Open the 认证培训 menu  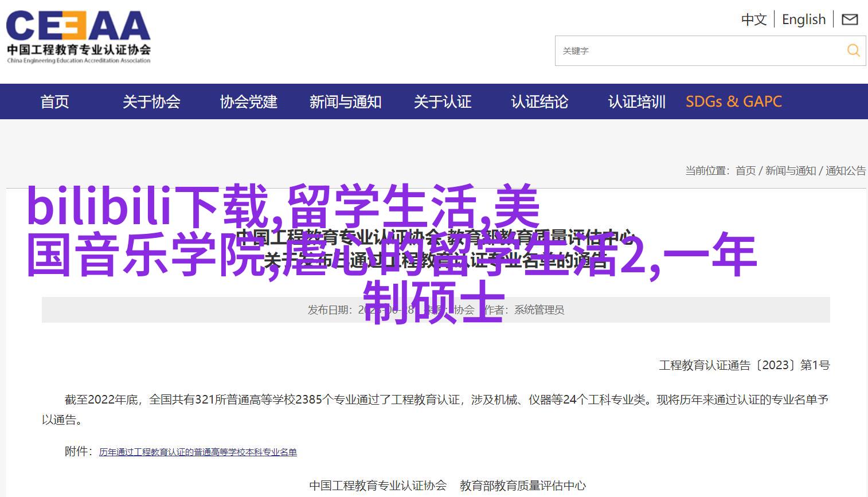[x=637, y=101]
